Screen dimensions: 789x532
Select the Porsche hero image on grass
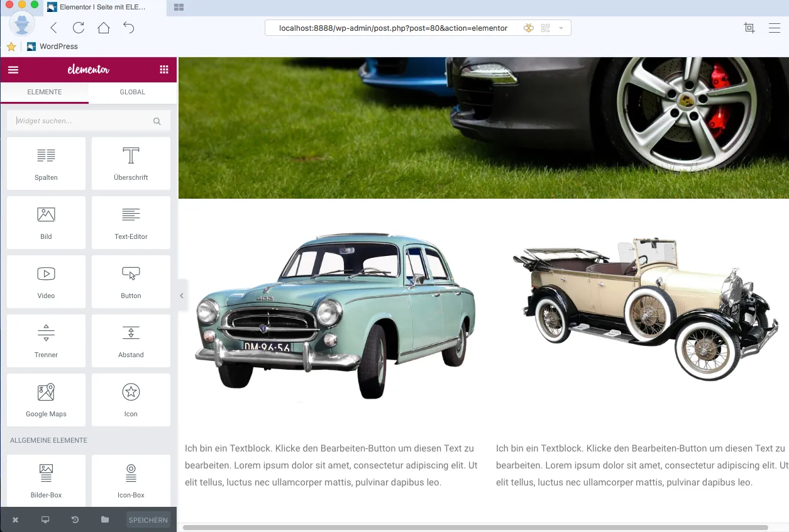tap(483, 128)
